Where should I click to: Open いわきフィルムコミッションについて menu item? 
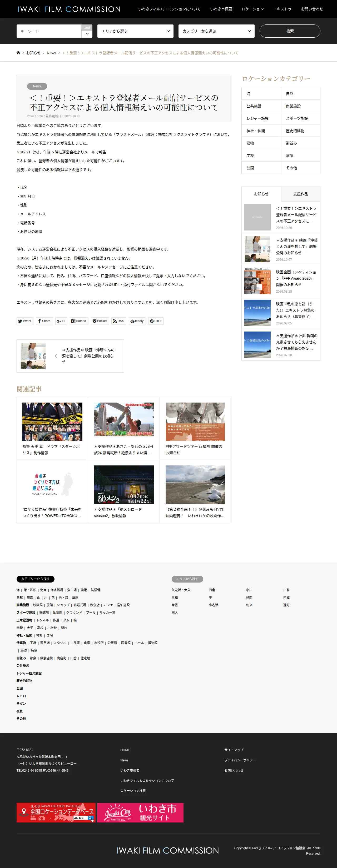coord(169,9)
